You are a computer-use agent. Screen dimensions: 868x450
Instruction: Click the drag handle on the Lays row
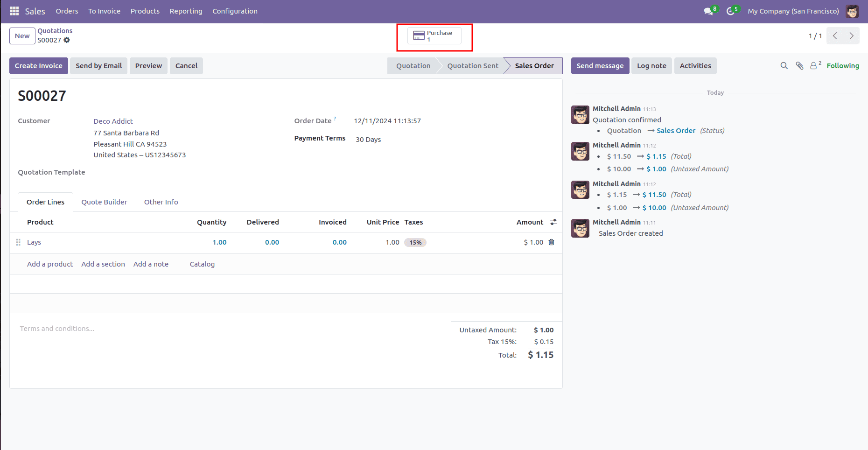[x=18, y=242]
